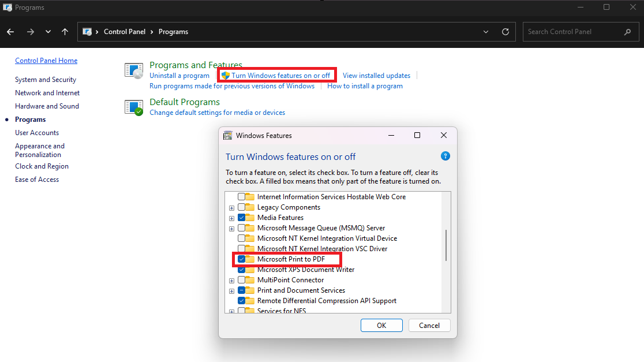Toggle the Microsoft Print to PDF checkbox
This screenshot has width=644, height=362.
click(241, 259)
